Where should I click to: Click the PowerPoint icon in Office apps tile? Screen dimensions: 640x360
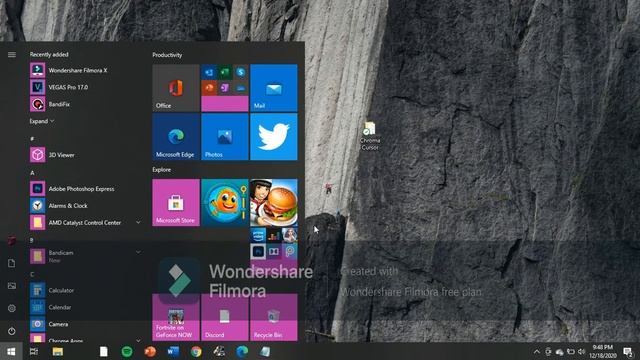point(209,88)
